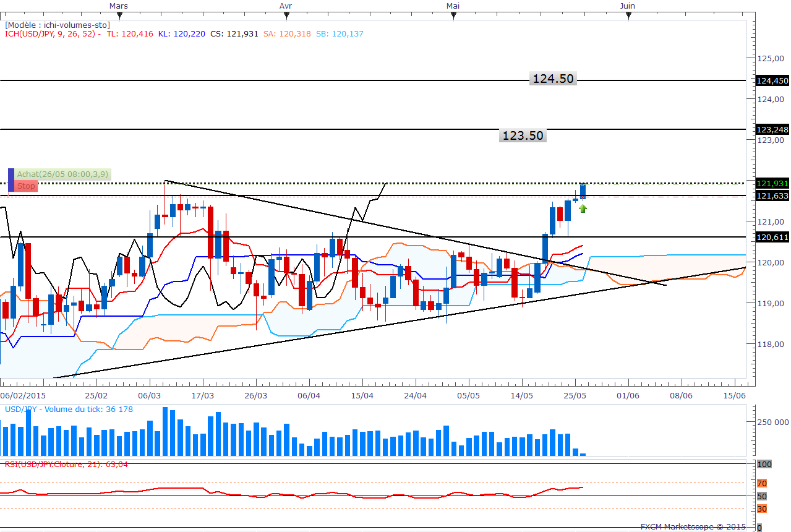
Task: Click the USD/JPY Volume du tick label
Action: 69,410
